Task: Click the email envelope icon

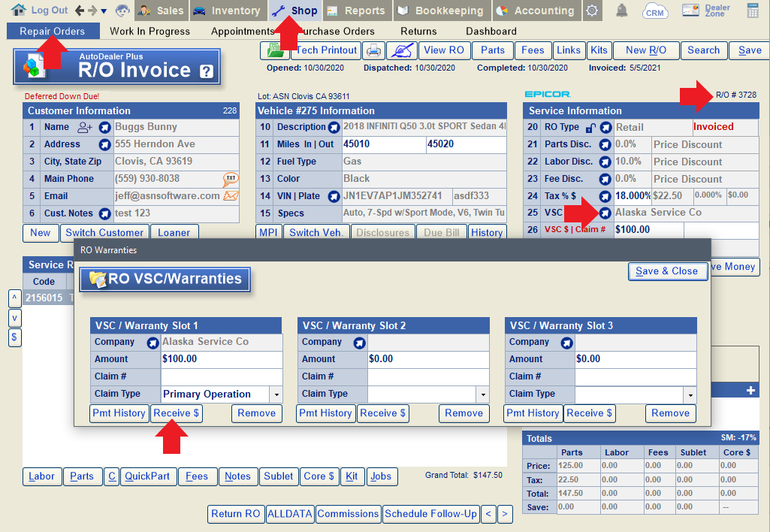Action: (231, 196)
